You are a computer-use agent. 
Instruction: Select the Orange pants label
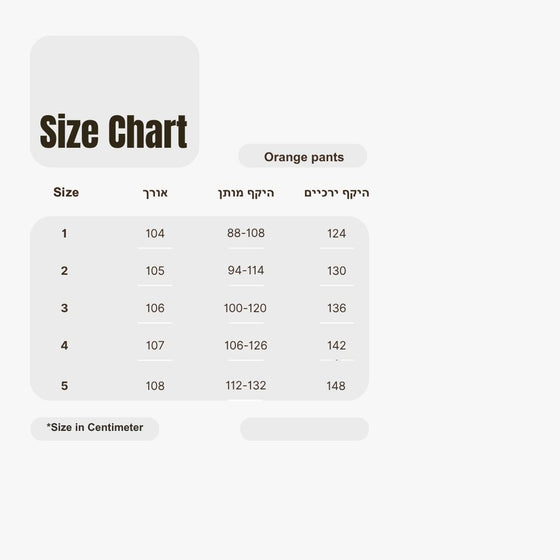click(x=304, y=157)
